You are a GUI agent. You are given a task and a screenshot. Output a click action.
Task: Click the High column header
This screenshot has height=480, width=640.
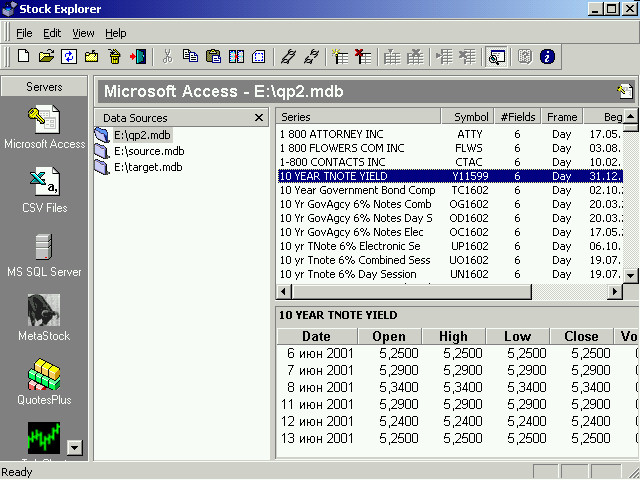(453, 336)
